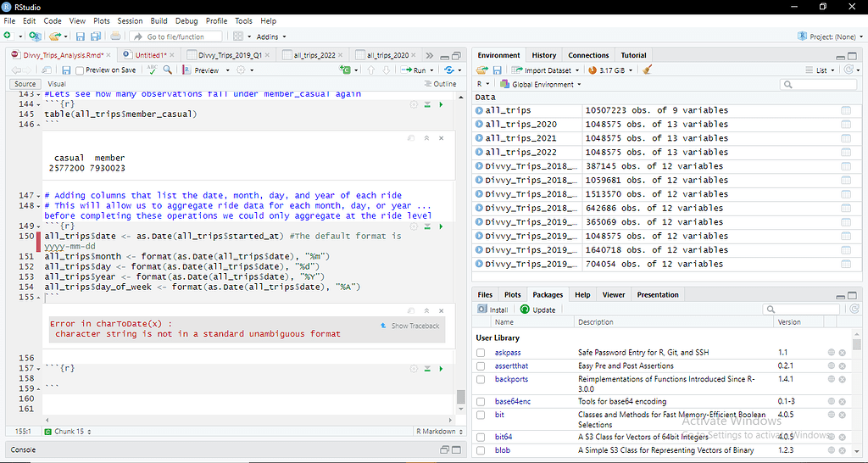Check the bit package checkbox
Image resolution: width=868 pixels, height=463 pixels.
coord(481,415)
